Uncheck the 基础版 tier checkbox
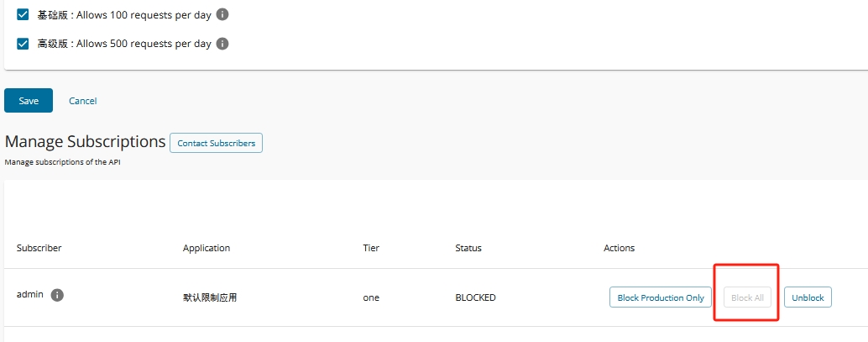The width and height of the screenshot is (868, 342). pos(24,15)
